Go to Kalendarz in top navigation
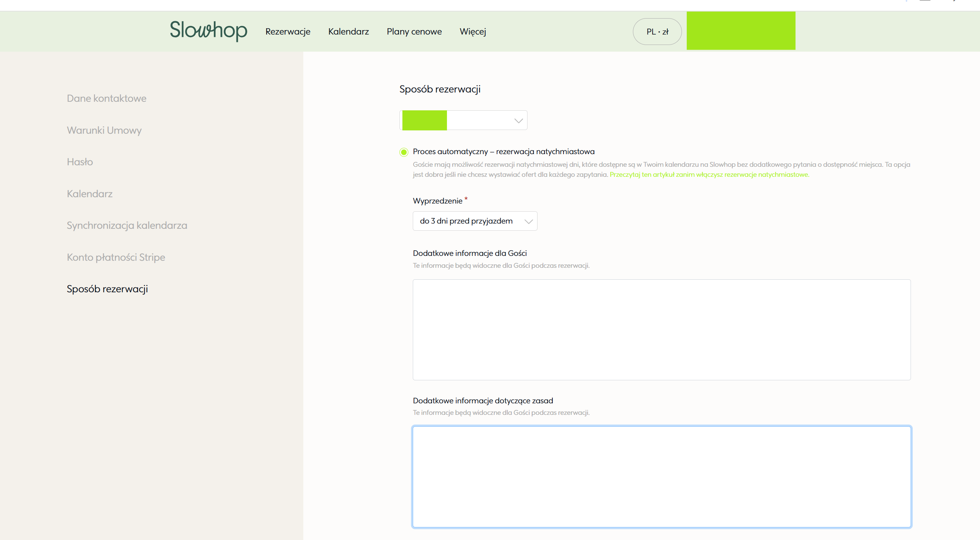 (348, 32)
